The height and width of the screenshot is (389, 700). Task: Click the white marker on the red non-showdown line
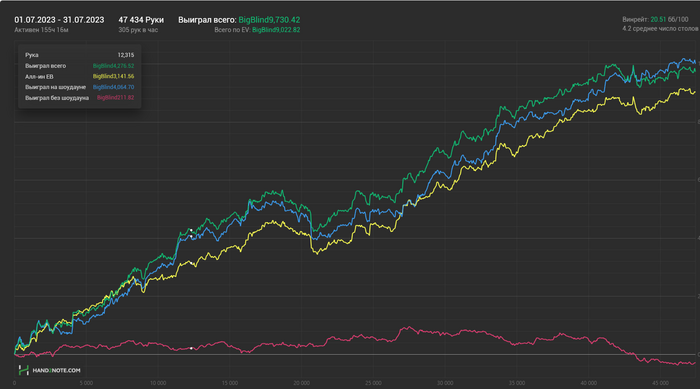(192, 348)
